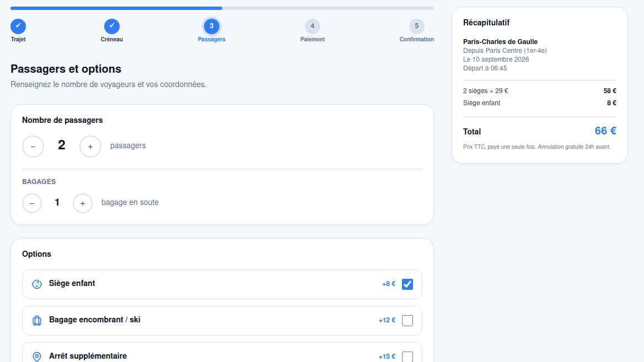Click the luggage icon for Bagage encombrant

(x=37, y=321)
